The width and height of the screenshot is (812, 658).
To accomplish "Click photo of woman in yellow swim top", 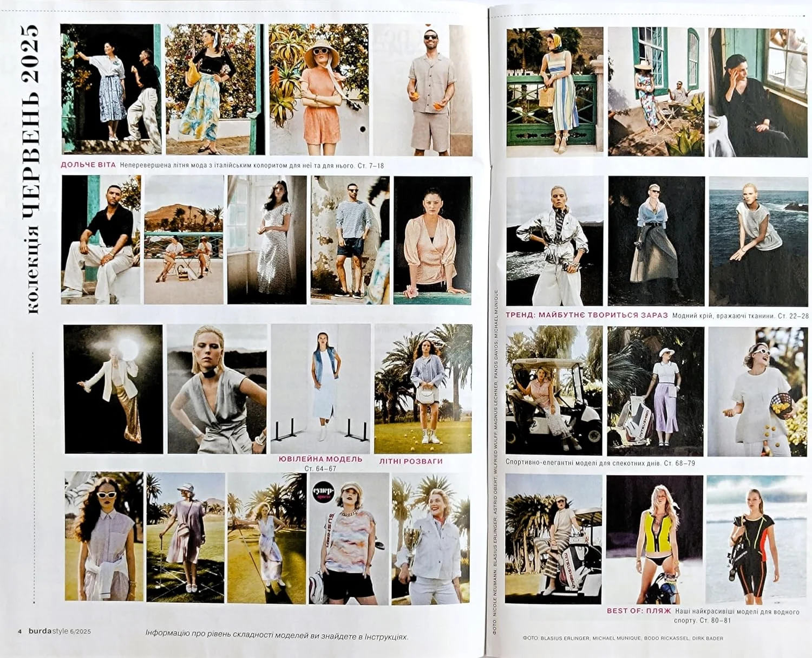I will [x=655, y=539].
